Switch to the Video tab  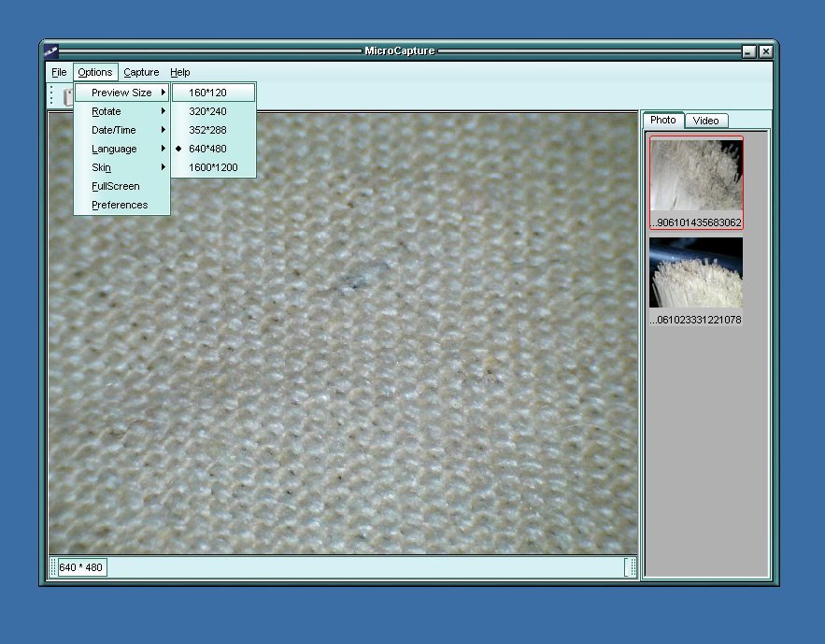point(705,121)
